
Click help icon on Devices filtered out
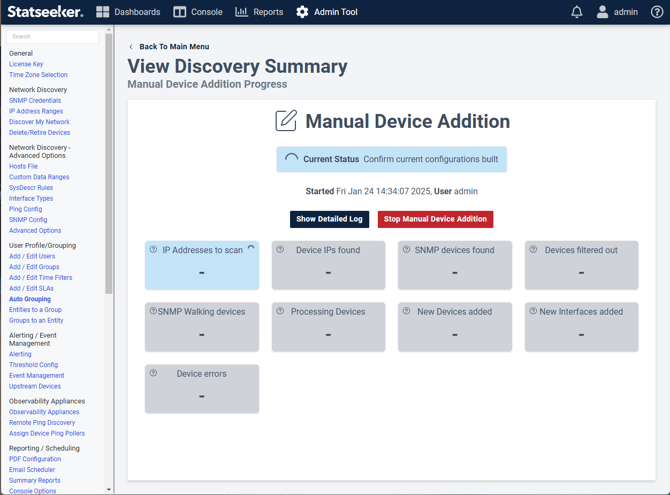533,250
